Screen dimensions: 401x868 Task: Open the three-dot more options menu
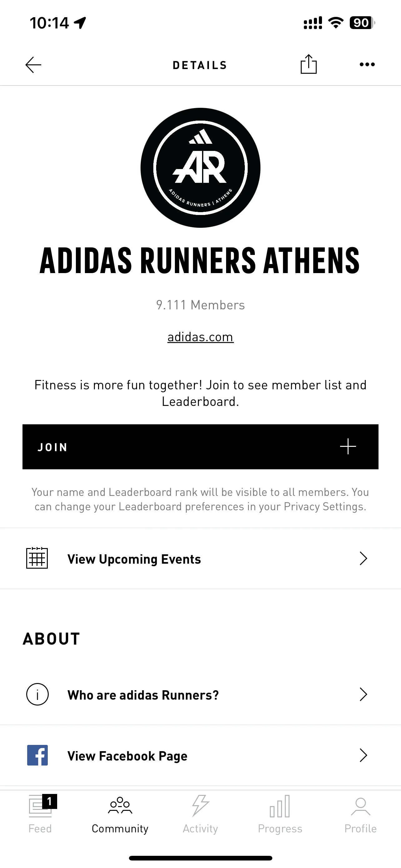pos(367,64)
